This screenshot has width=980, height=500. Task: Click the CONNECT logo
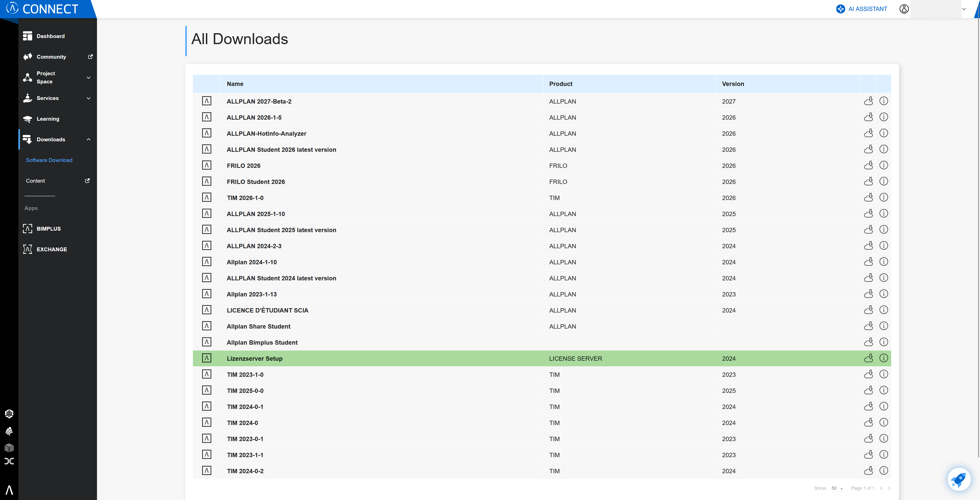[42, 9]
